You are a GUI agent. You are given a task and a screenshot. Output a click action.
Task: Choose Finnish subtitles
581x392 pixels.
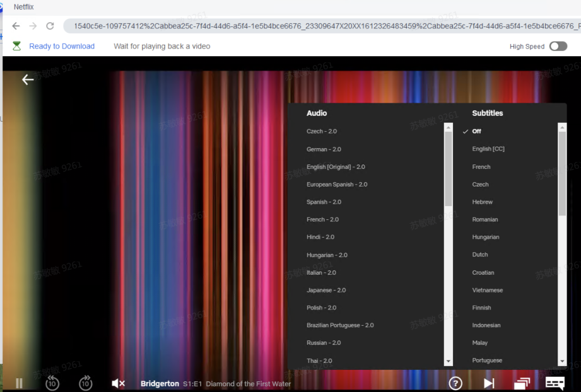(x=481, y=308)
